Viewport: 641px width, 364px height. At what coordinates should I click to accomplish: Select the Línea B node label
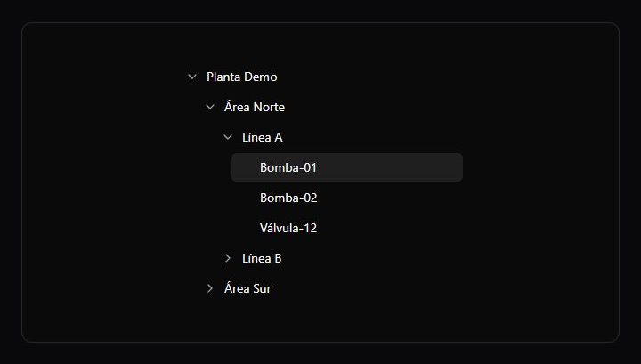click(x=262, y=258)
